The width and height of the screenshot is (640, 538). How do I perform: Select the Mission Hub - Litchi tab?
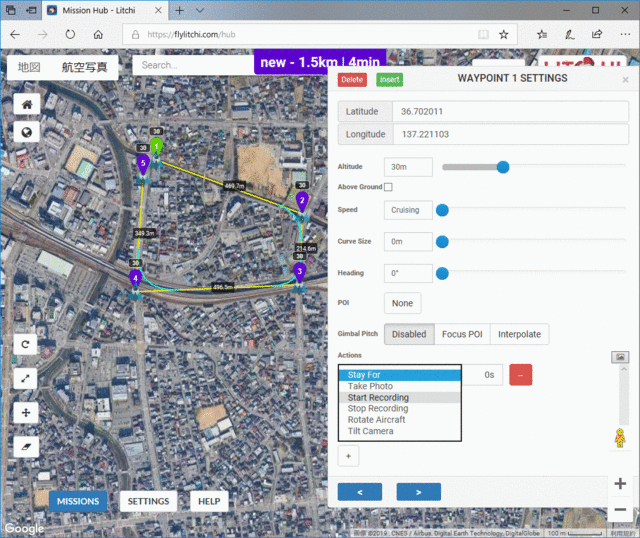(104, 10)
